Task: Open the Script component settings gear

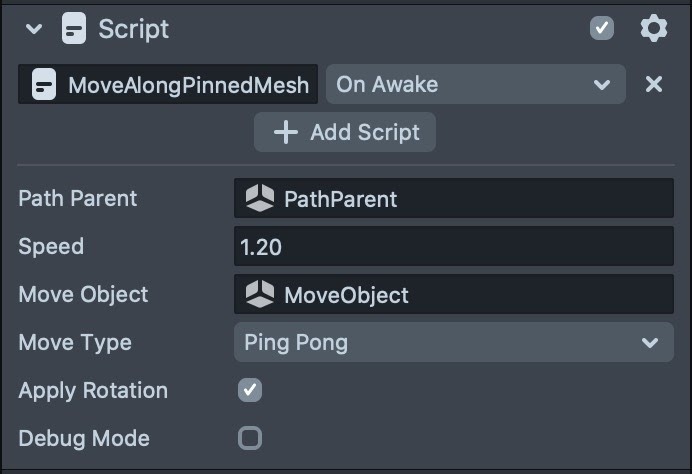Action: (x=653, y=28)
